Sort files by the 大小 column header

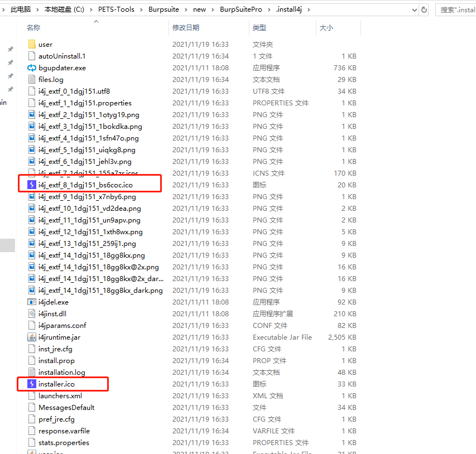[x=326, y=28]
